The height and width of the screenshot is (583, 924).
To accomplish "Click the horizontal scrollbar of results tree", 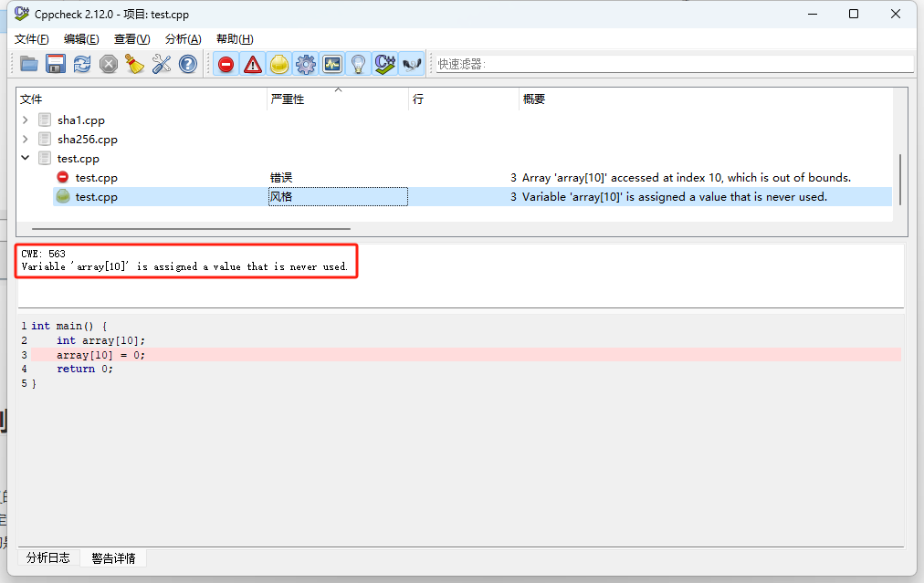I will click(191, 228).
